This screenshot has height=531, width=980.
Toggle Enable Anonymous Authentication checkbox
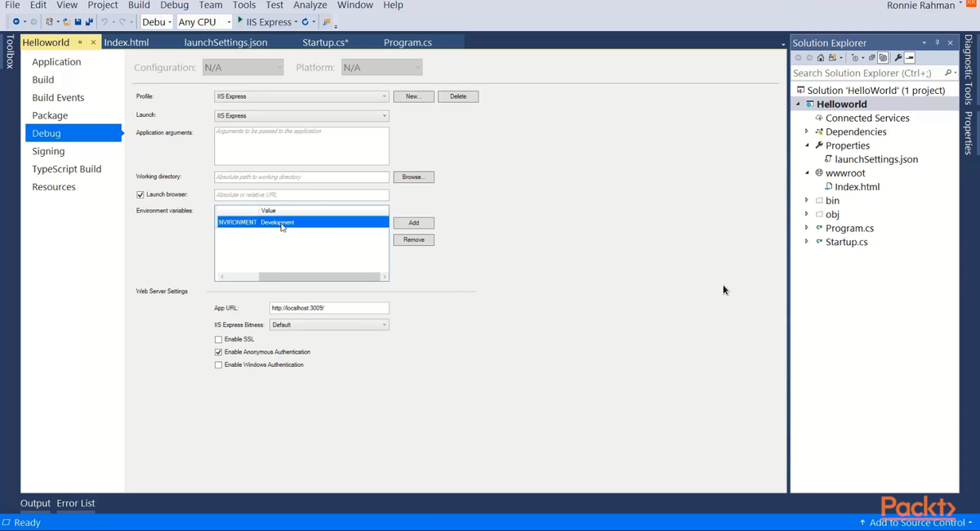point(218,352)
